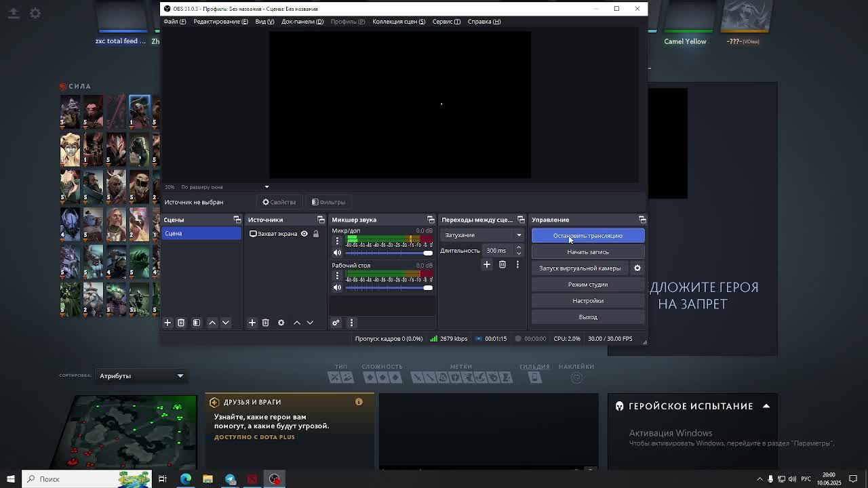Undock the Управление panel
The image size is (868, 488).
[642, 220]
